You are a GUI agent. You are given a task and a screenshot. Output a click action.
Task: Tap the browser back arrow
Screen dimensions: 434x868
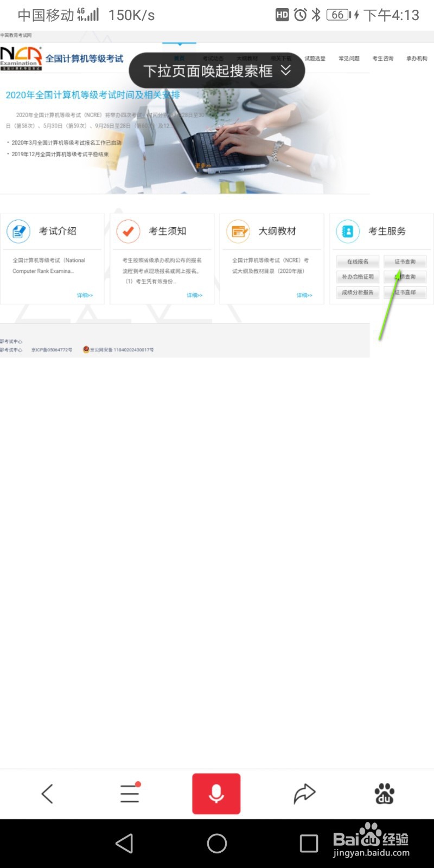pos(47,794)
